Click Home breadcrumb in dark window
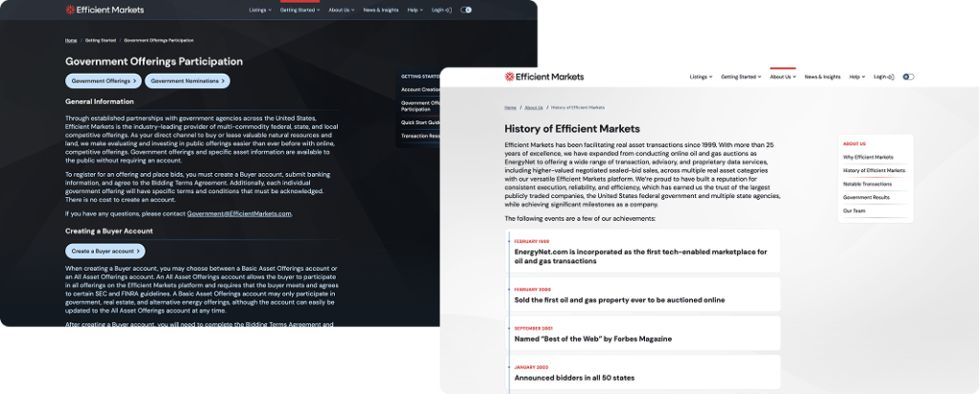The height and width of the screenshot is (394, 980). pyautogui.click(x=71, y=40)
